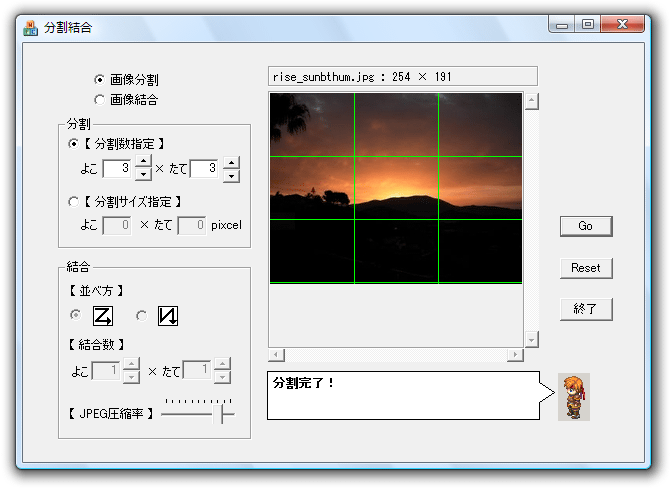Click the preview scroll left arrow

point(276,354)
